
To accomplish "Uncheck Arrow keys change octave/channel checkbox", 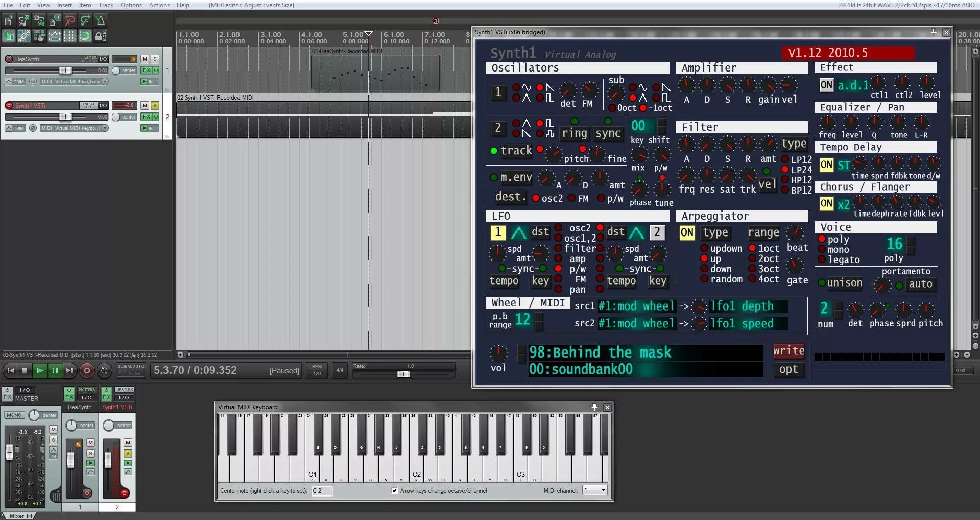I will [394, 491].
